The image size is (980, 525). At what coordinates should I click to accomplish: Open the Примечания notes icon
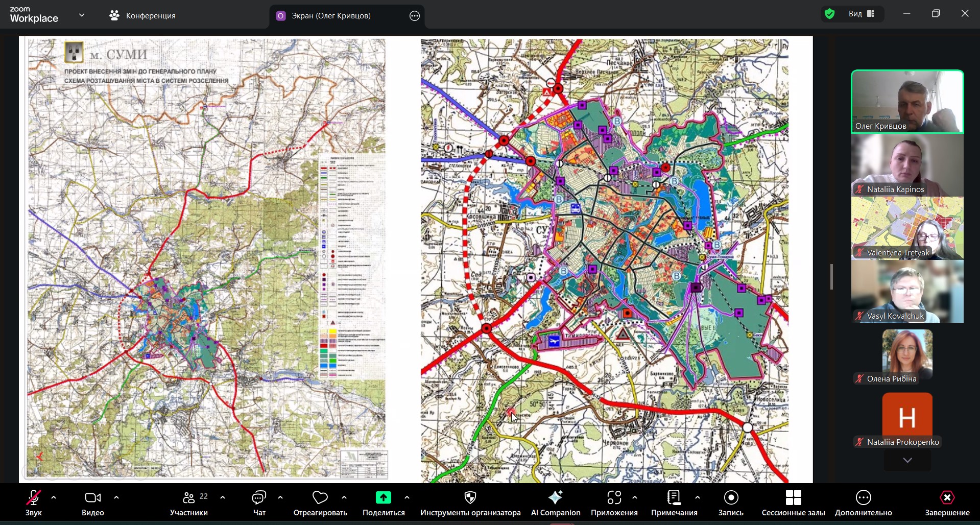click(674, 498)
